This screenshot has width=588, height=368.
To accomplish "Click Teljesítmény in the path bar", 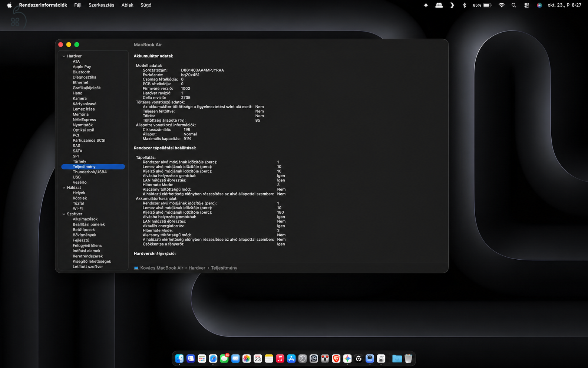I will (224, 268).
